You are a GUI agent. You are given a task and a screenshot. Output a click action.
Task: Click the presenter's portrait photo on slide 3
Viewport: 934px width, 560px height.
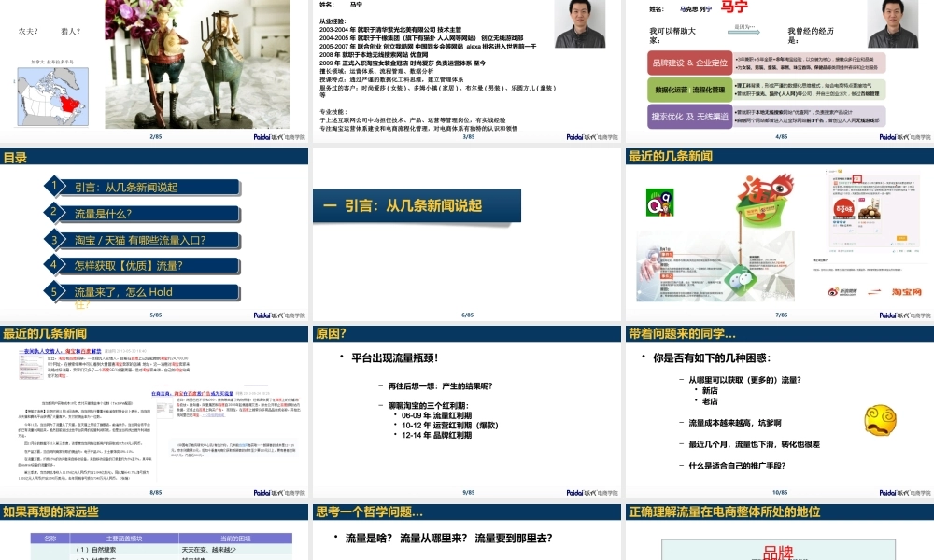[x=583, y=24]
